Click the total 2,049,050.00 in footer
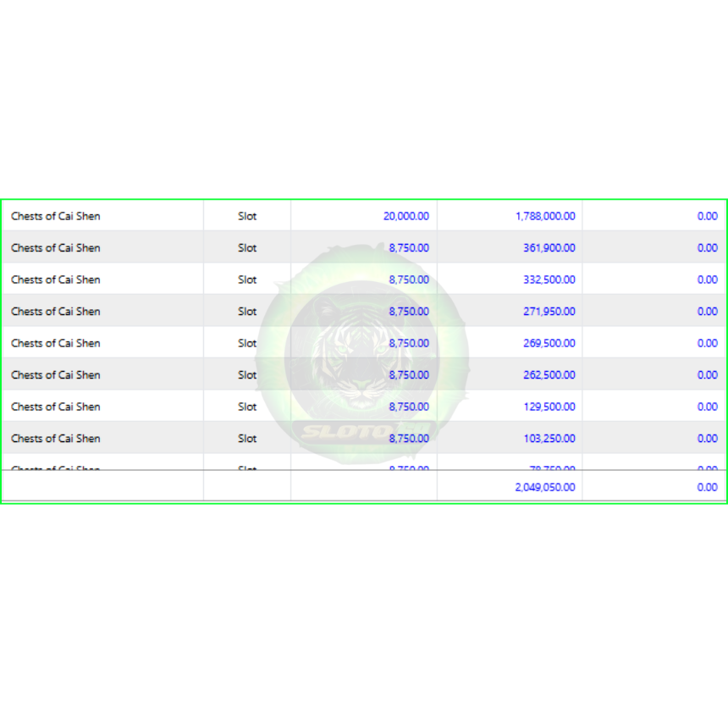Screen dimensions: 728x703 (x=545, y=487)
